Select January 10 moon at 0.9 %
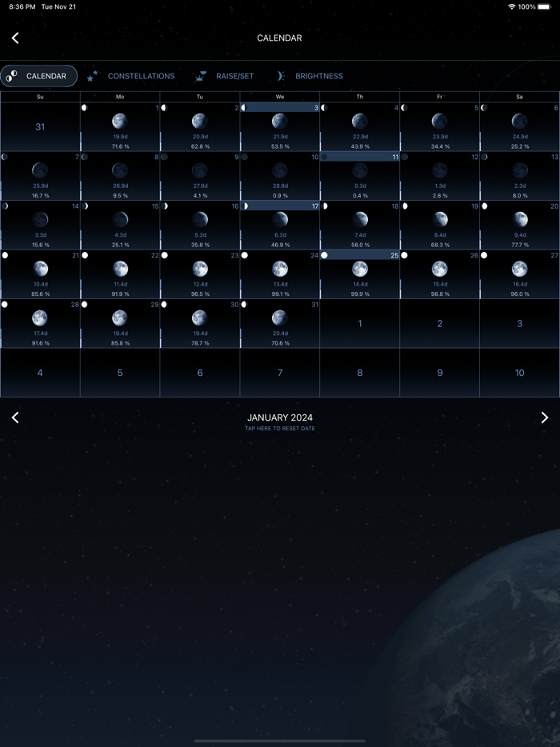This screenshot has height=747, width=560. 280,176
